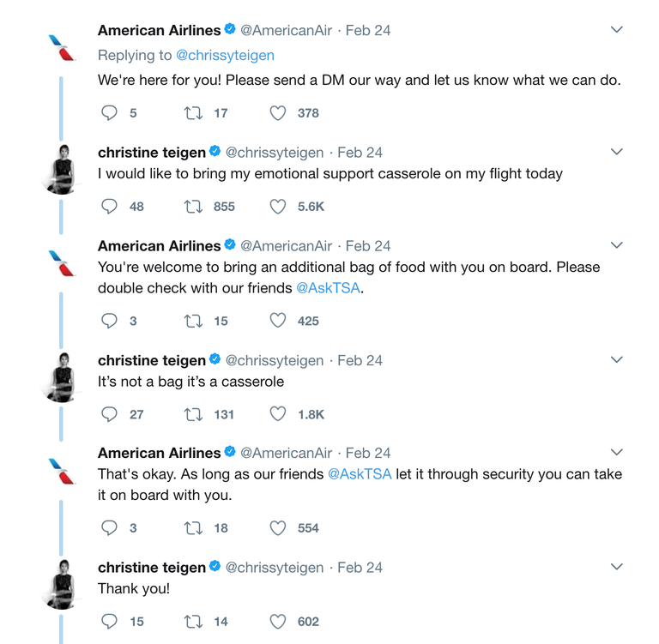Open chevron menu on "Thank you!" tweet

coord(616,567)
